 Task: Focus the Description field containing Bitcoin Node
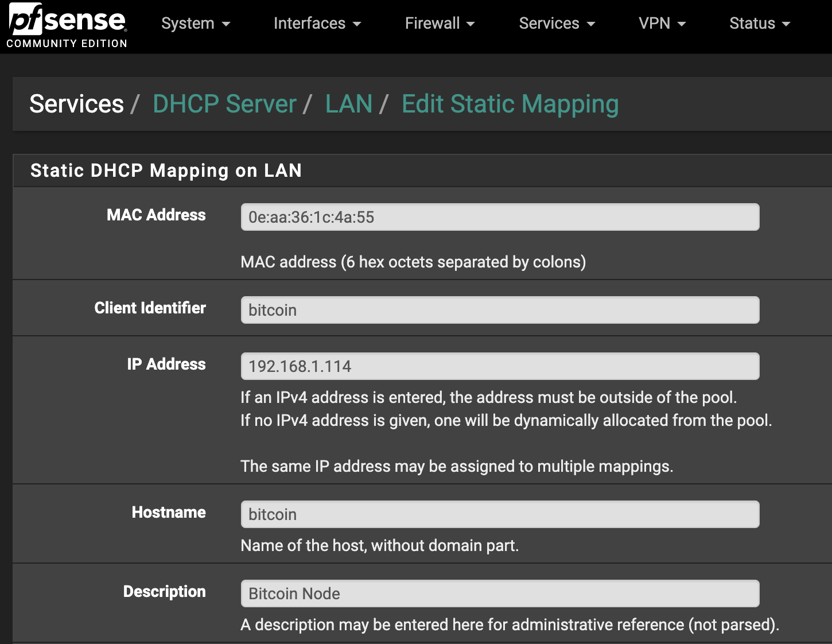click(x=500, y=593)
